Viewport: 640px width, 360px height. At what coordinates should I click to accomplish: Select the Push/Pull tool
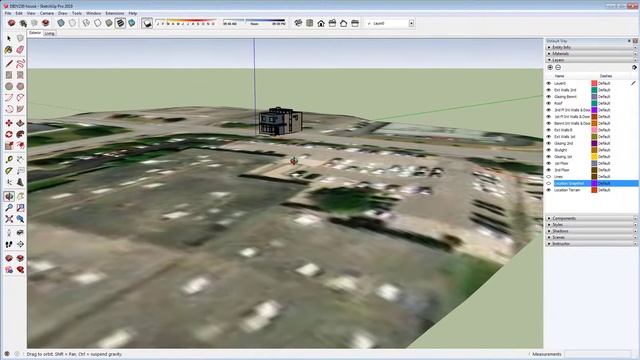[x=20, y=123]
